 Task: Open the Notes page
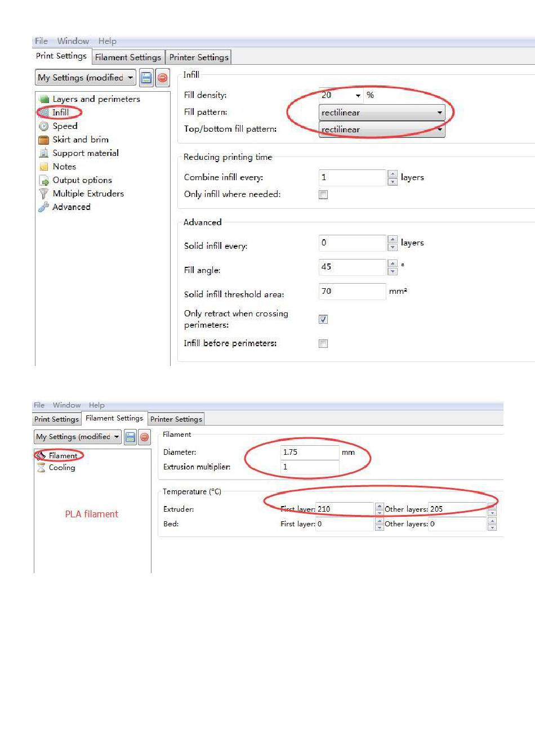[x=64, y=167]
